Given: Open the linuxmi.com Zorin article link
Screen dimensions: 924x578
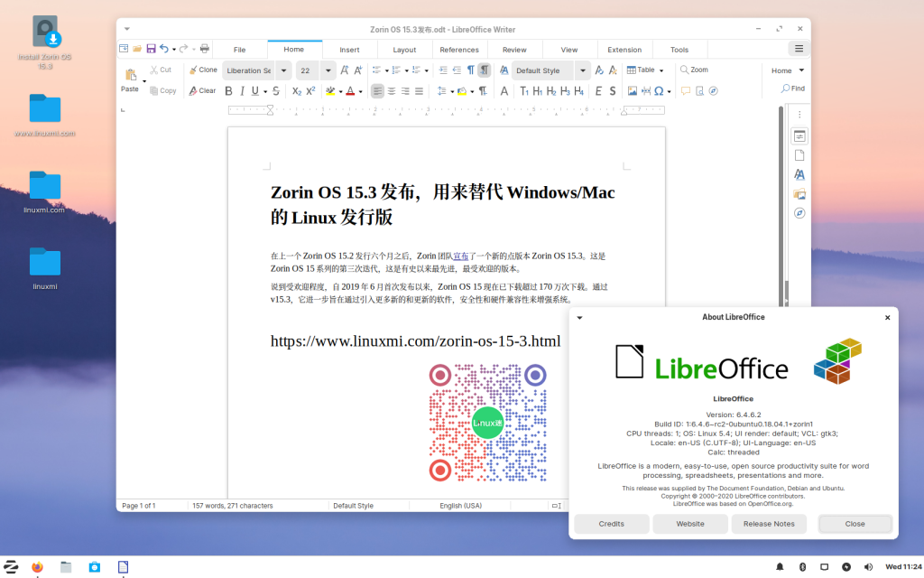Looking at the screenshot, I should click(x=415, y=340).
